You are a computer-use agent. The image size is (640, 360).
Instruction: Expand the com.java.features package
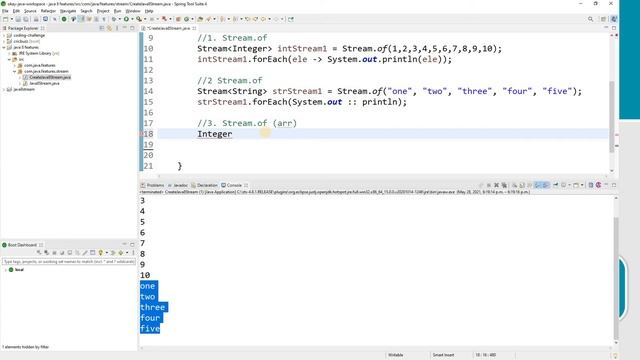tap(15, 65)
